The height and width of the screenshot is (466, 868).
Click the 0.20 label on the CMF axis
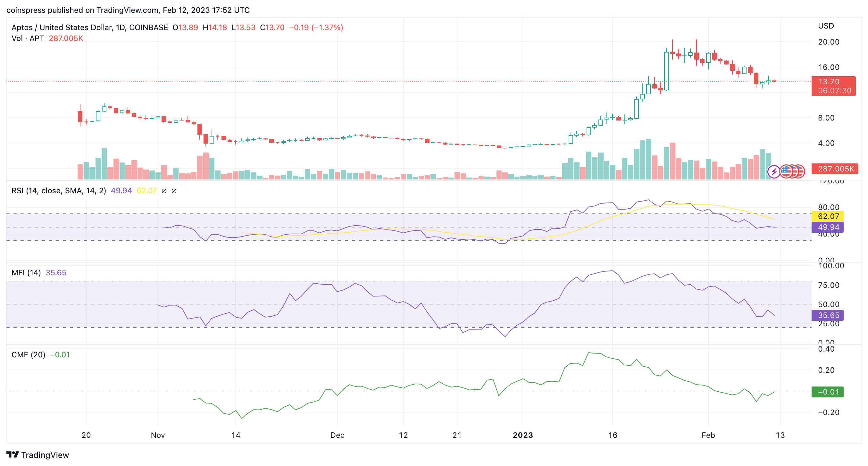[826, 370]
